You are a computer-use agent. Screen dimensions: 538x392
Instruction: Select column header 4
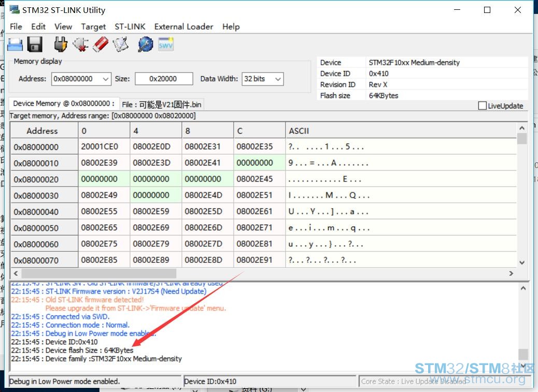(x=156, y=131)
